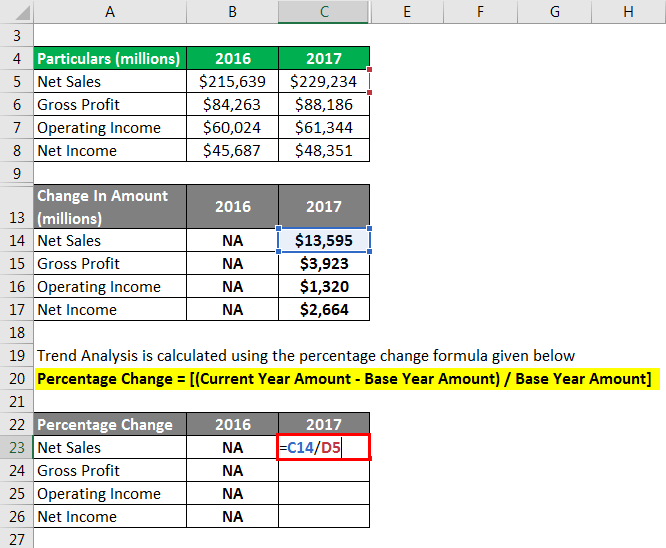Viewport: 666px width, 548px height.
Task: Click the 'Percentage Change' table header cell
Action: click(x=110, y=424)
